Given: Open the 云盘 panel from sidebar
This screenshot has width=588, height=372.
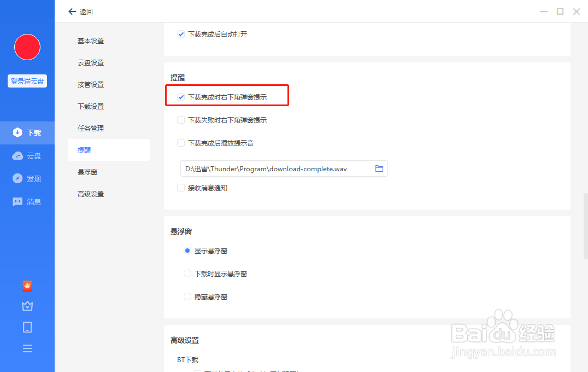Looking at the screenshot, I should click(x=27, y=155).
